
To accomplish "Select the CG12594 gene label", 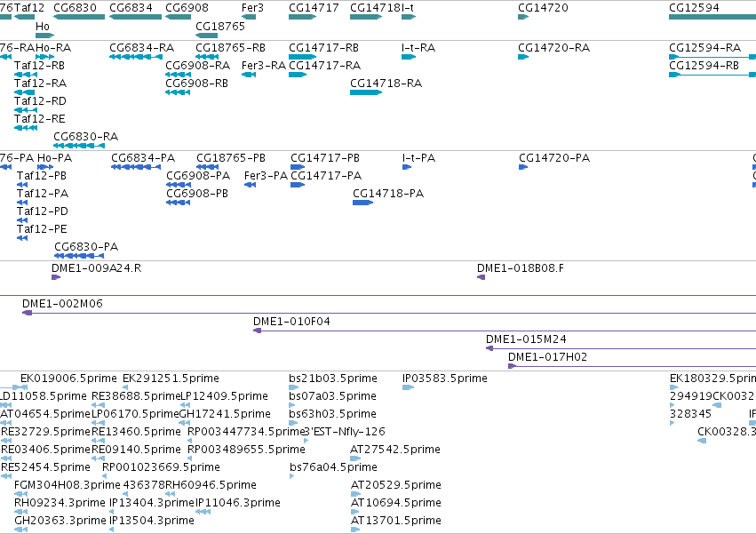I will point(694,8).
